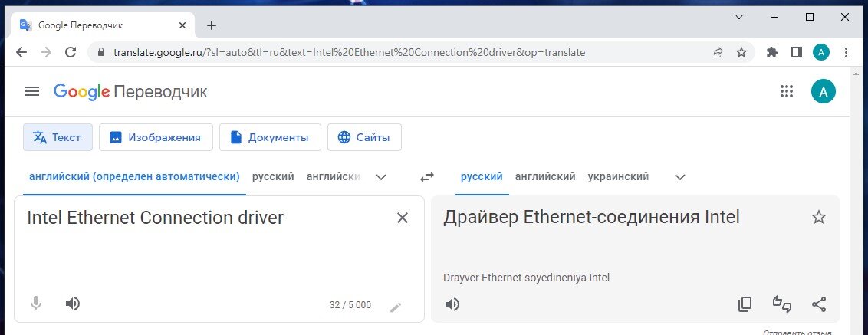The image size is (868, 335).
Task: Toggle the browser side panel
Action: click(x=797, y=52)
